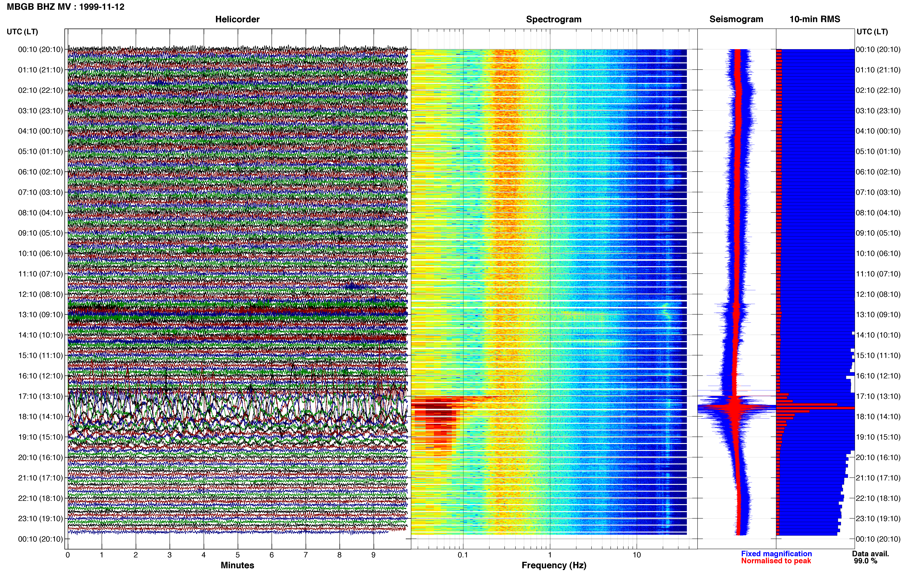Click left time label '10:10 (06:10)'
The height and width of the screenshot is (578, 924).
point(41,253)
